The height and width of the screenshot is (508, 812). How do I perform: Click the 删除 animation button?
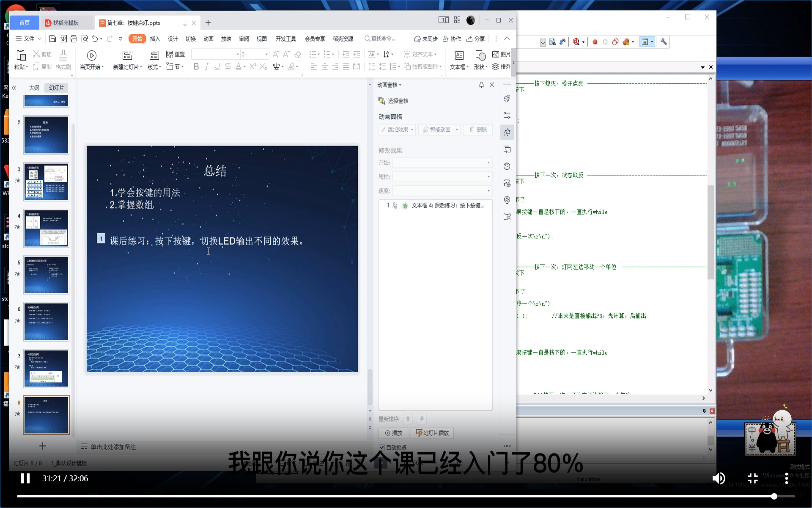tap(478, 130)
